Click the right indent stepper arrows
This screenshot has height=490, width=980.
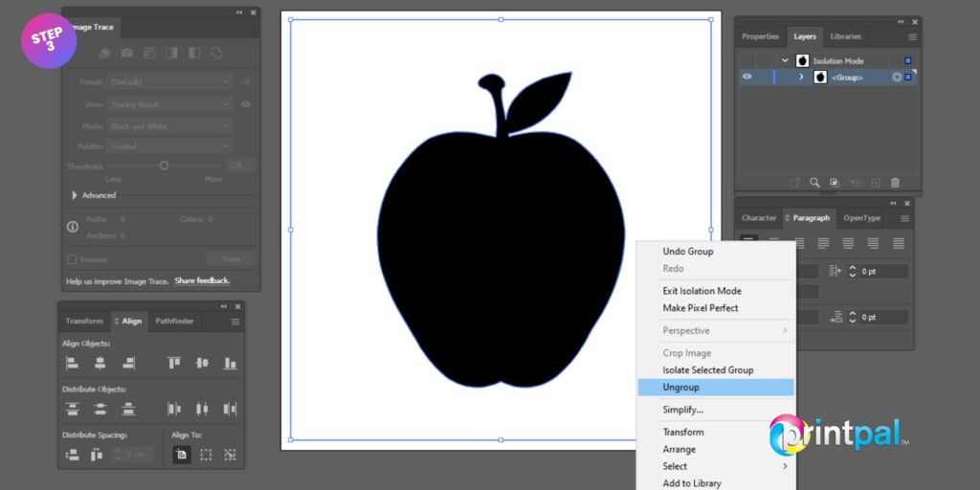pos(853,271)
